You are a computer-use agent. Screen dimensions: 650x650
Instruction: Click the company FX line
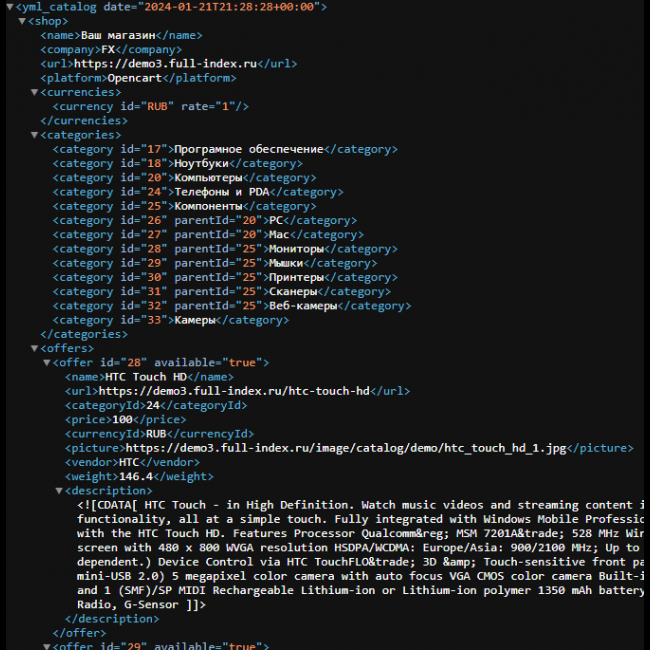point(110,50)
